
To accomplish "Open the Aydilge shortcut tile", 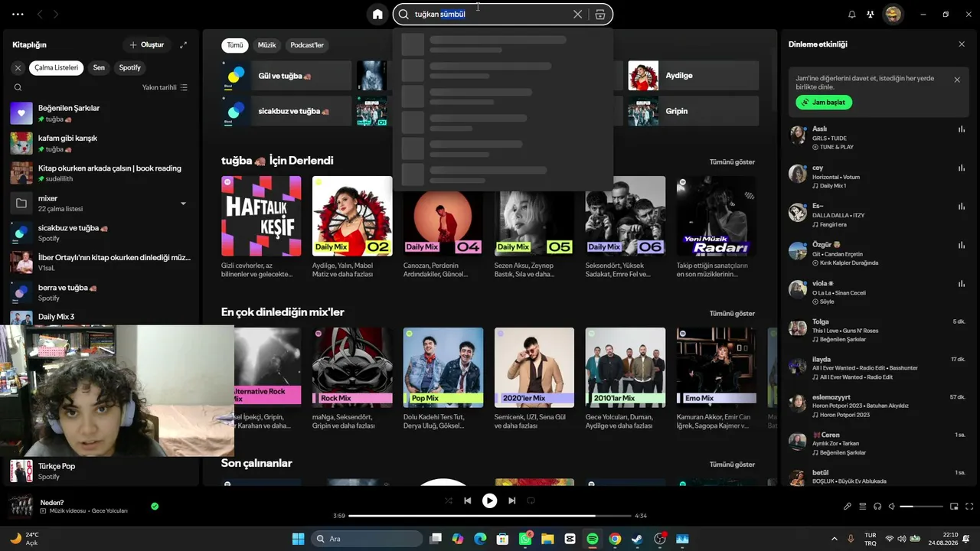I will click(694, 76).
